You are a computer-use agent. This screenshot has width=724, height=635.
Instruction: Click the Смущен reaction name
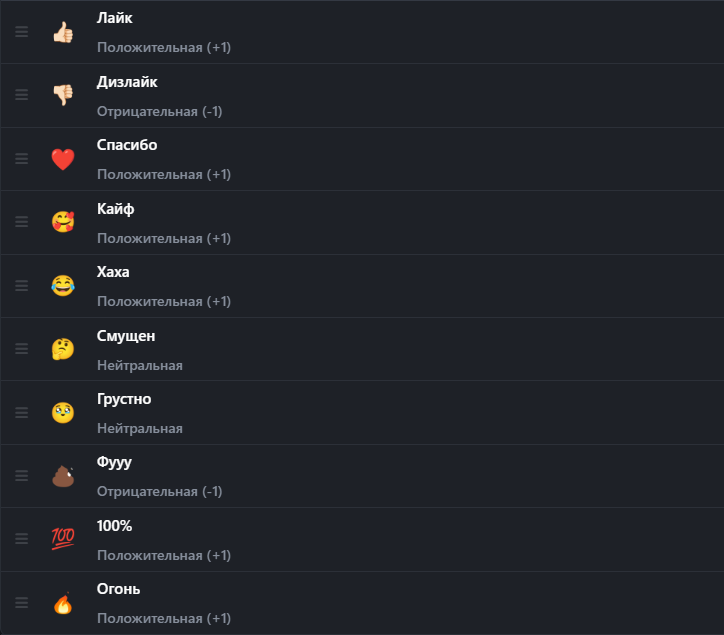pos(126,336)
